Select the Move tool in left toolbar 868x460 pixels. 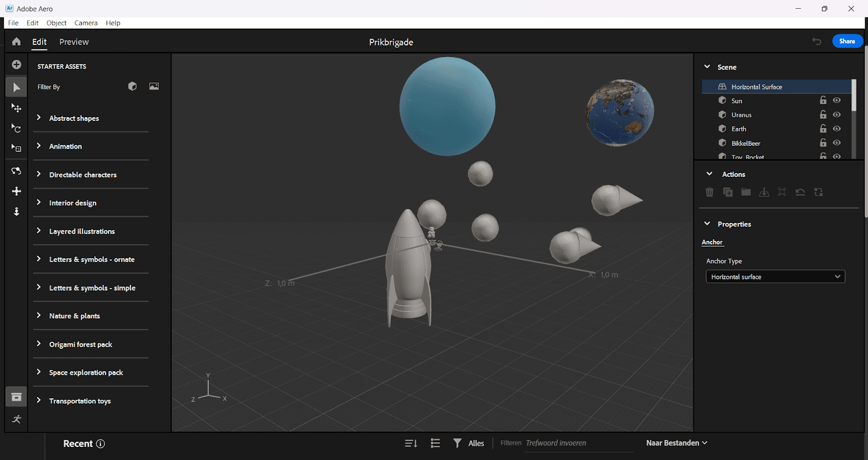[16, 108]
